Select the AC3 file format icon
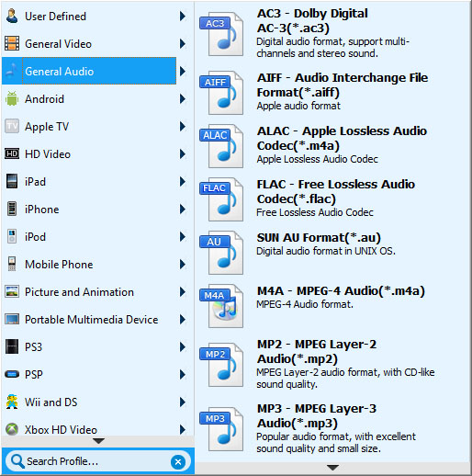This screenshot has width=472, height=476. click(x=221, y=34)
